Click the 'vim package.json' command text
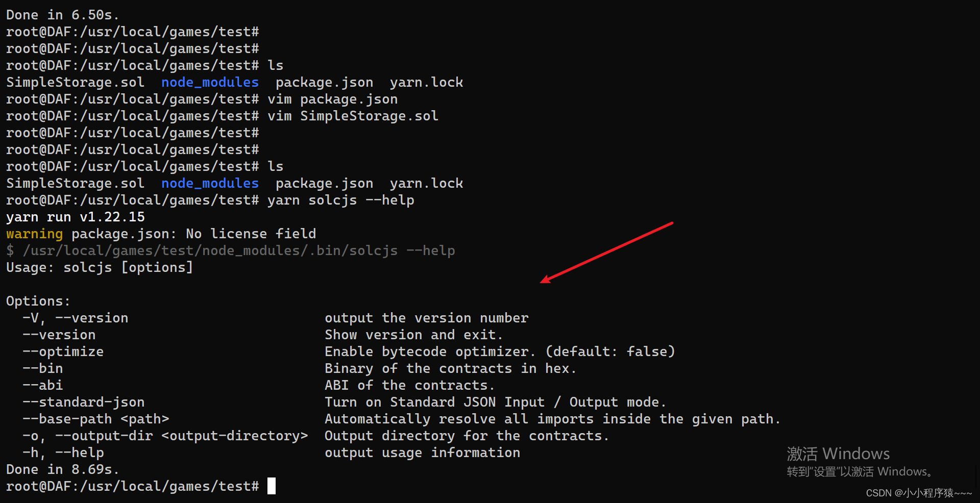Image resolution: width=980 pixels, height=503 pixels. tap(332, 99)
